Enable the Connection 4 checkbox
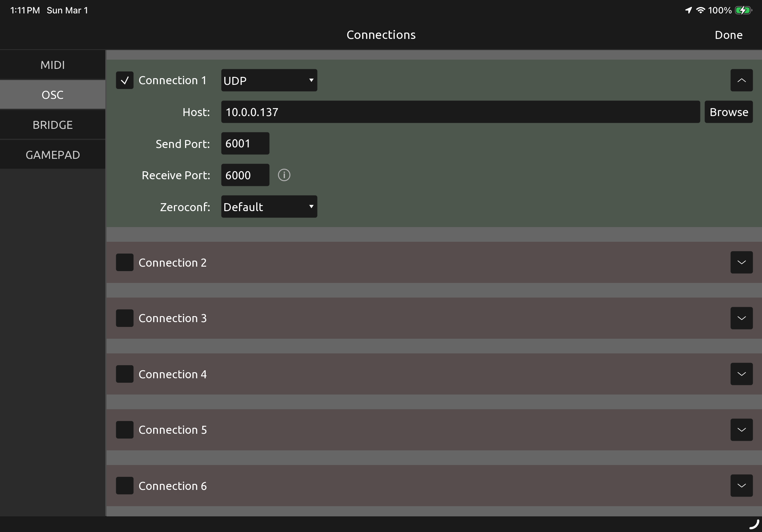Screen dimensions: 762x532 coord(125,374)
